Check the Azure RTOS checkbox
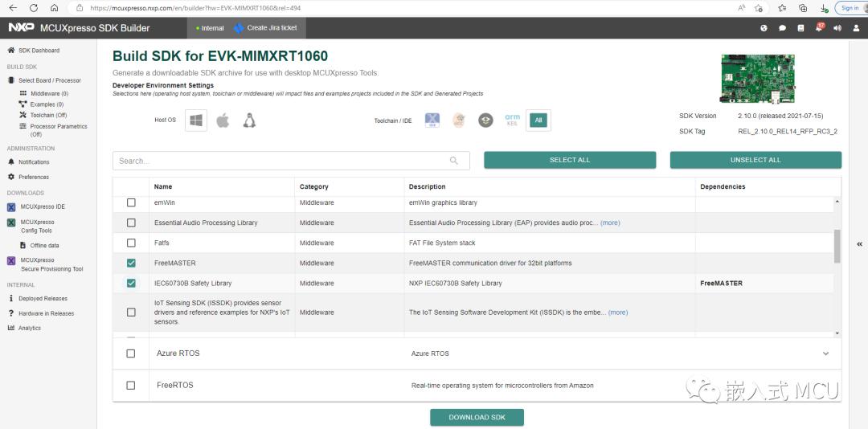 coord(131,353)
